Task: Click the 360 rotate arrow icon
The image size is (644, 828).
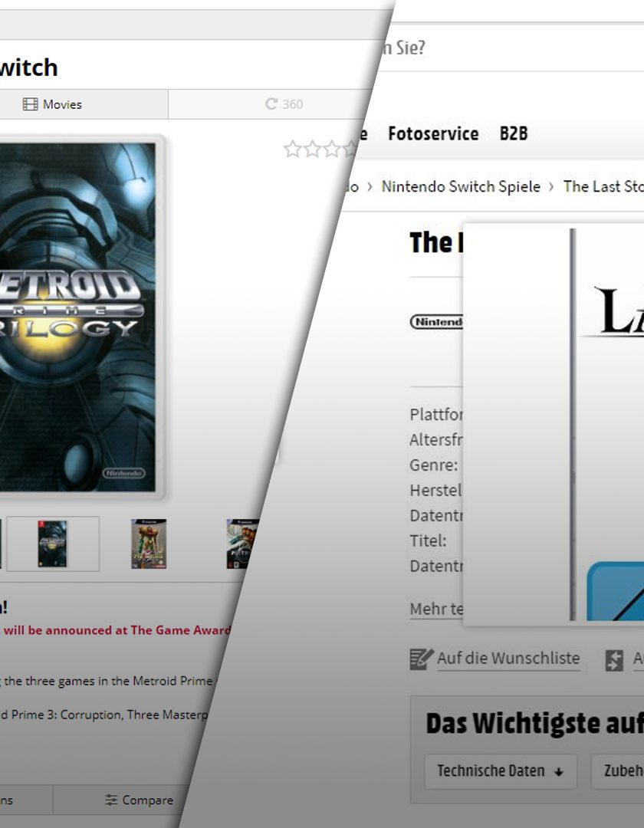Action: tap(271, 103)
